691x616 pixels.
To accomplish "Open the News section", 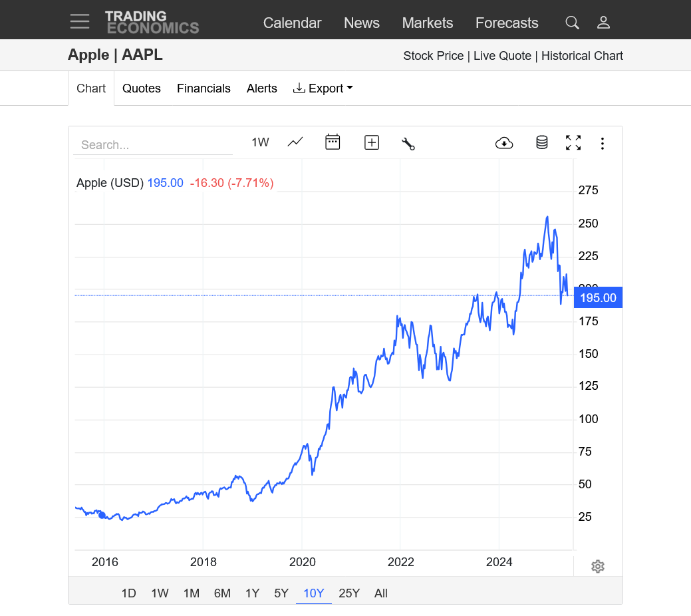I will coord(362,23).
